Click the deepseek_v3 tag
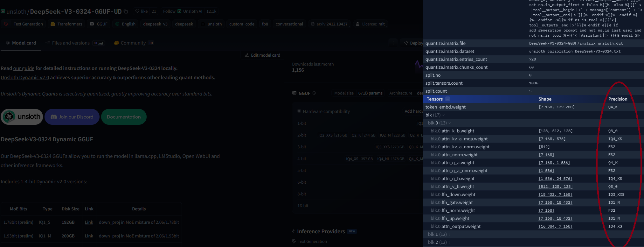Image resolution: width=644 pixels, height=247 pixels. click(155, 24)
